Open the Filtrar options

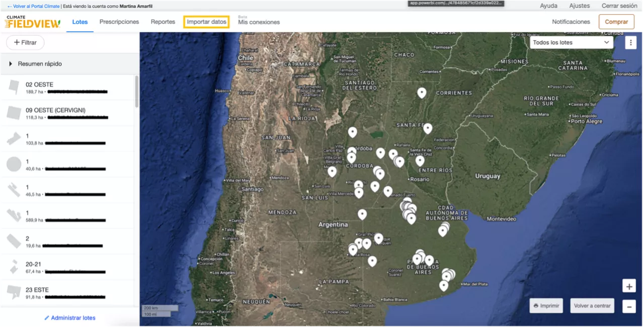pyautogui.click(x=25, y=43)
